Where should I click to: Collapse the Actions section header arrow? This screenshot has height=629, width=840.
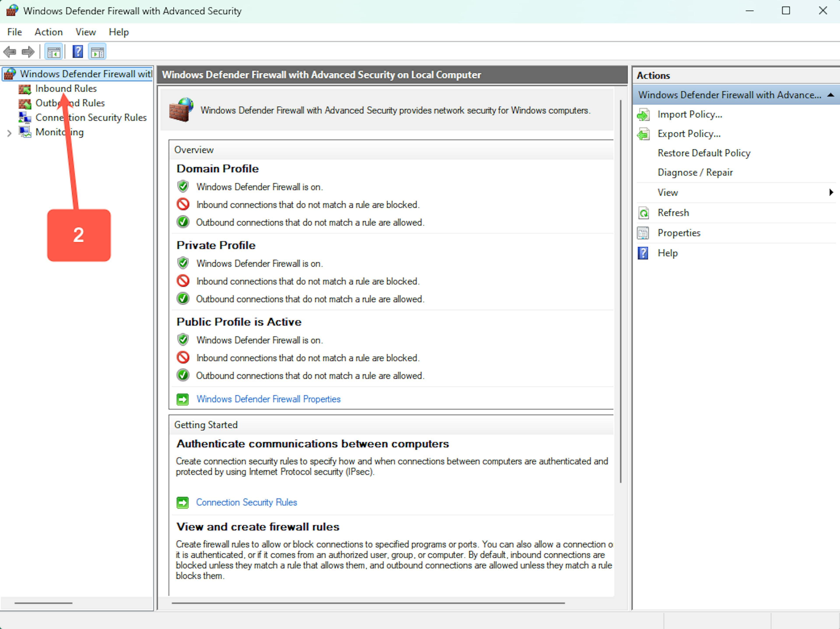point(830,95)
